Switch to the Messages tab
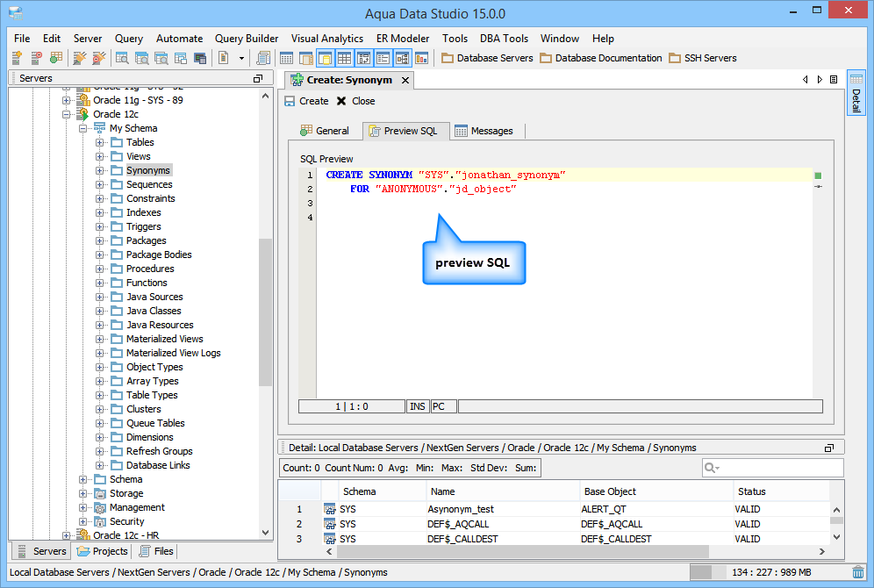Screen dimensions: 874x588 pyautogui.click(x=484, y=131)
